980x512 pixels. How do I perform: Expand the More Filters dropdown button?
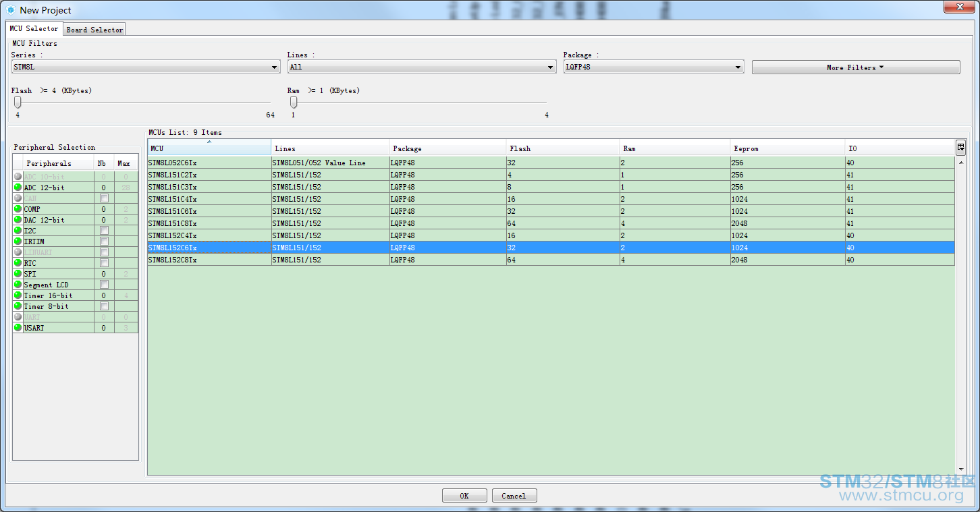click(x=856, y=67)
